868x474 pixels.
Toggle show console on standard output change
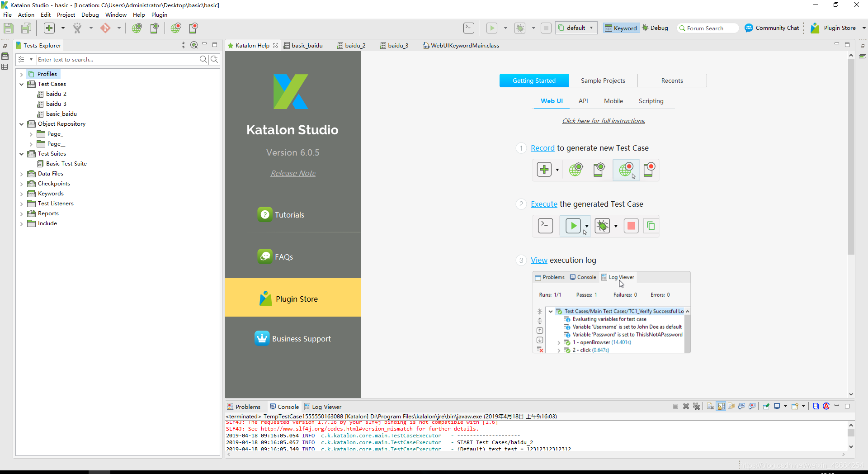[x=741, y=406]
